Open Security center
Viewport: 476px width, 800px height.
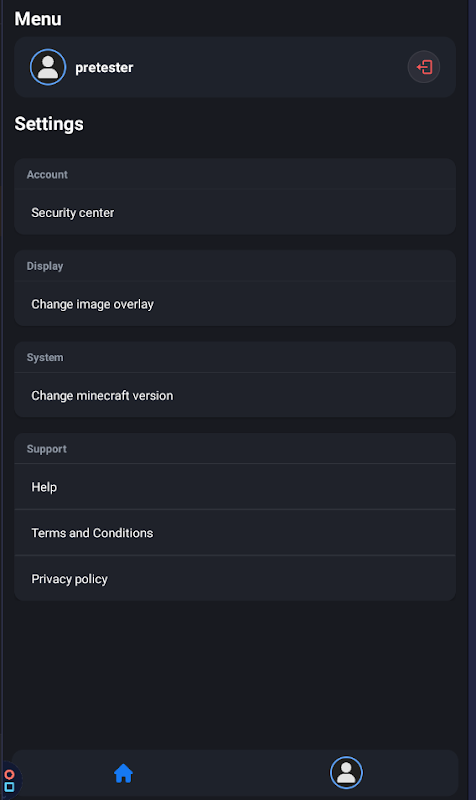tap(235, 212)
